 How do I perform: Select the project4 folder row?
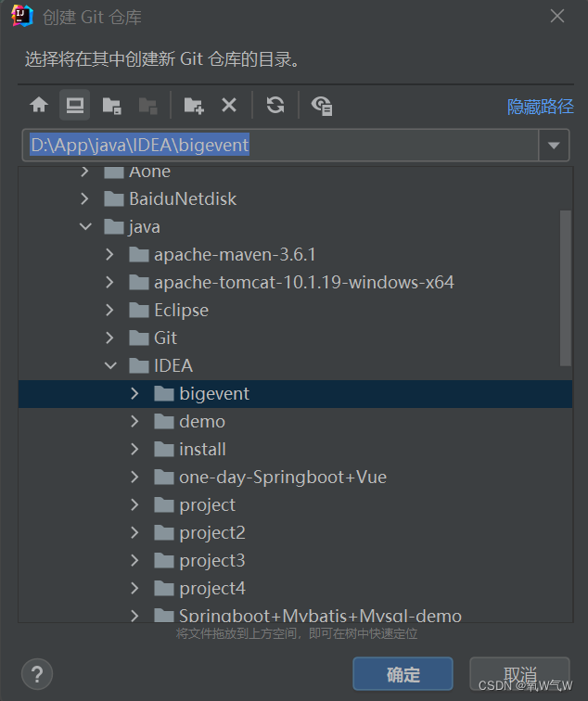click(x=295, y=588)
